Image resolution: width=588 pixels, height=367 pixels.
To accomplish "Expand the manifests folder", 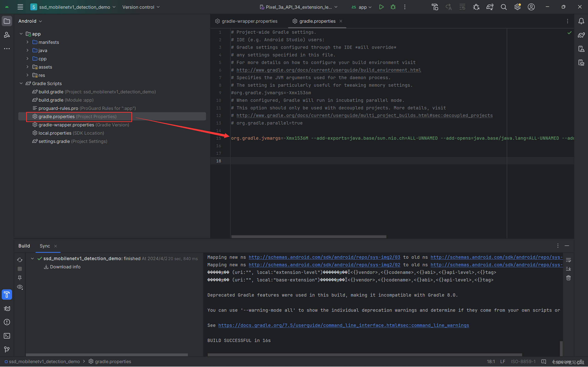I will [28, 42].
